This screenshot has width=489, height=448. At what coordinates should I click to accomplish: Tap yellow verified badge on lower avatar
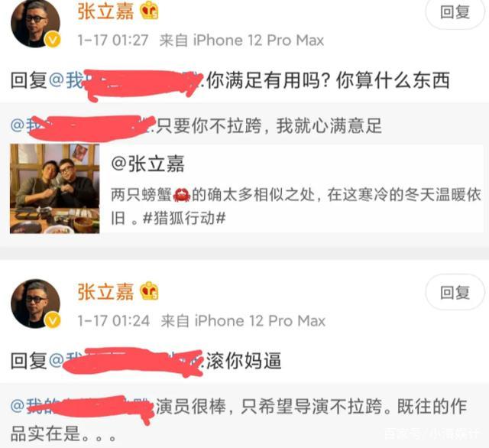click(x=53, y=320)
